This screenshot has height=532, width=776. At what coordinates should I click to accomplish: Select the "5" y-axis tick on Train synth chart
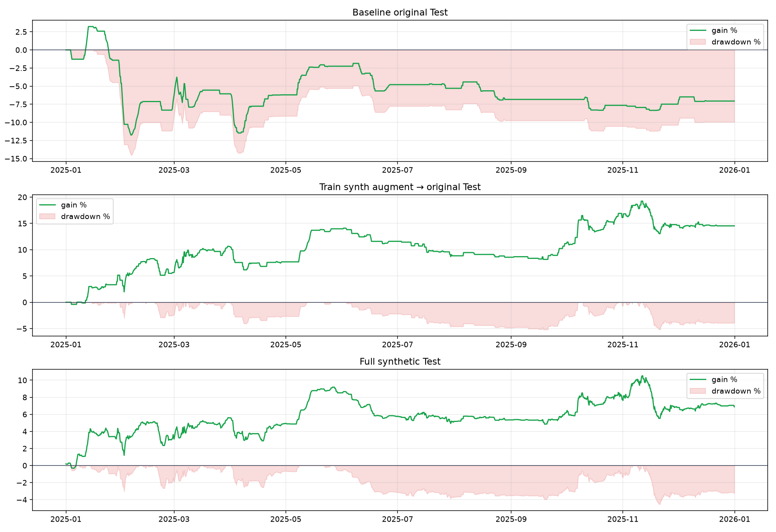click(25, 276)
